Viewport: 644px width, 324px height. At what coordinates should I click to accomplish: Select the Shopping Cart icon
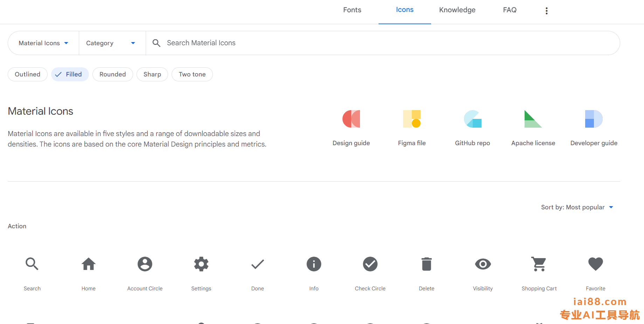[x=539, y=264]
